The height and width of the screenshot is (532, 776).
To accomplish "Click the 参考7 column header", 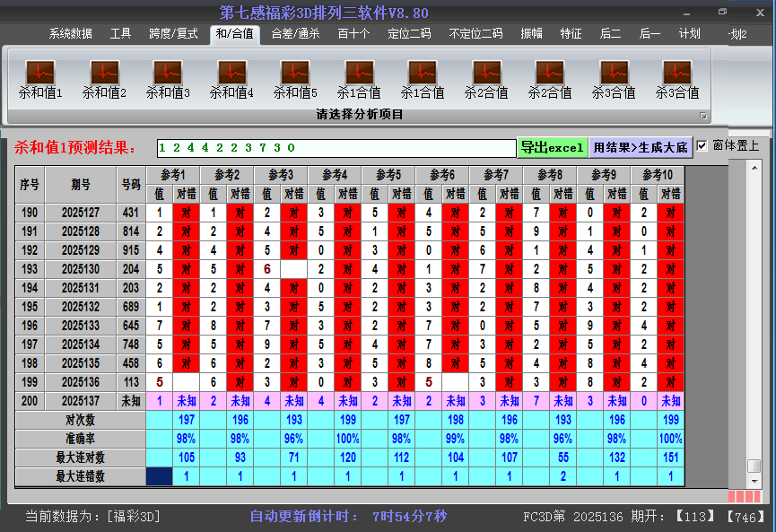I will point(496,175).
